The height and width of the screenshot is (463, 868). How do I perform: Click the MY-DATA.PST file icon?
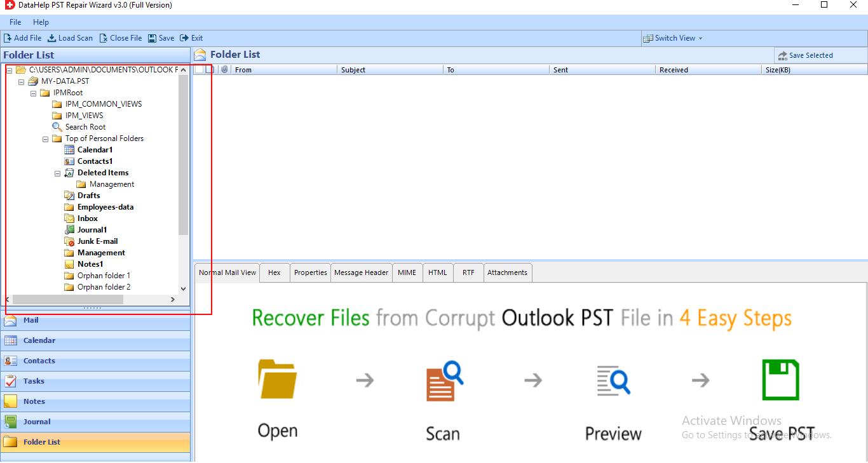(x=33, y=81)
